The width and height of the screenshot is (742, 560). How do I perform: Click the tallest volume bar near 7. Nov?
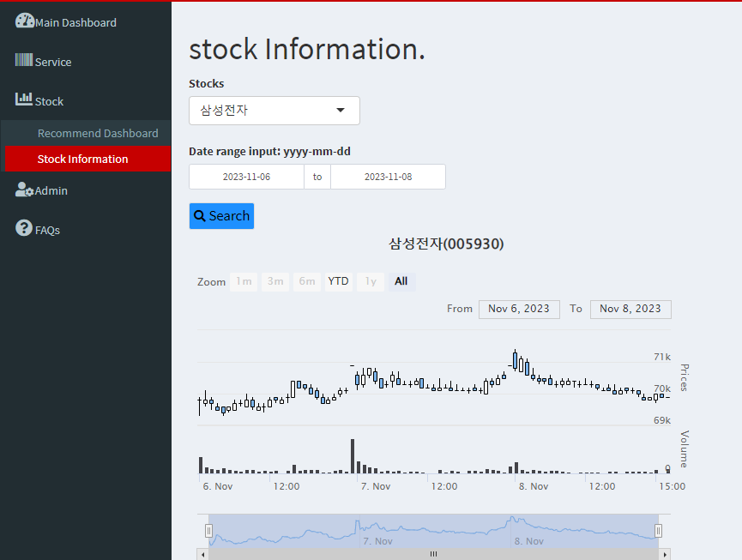coord(353,456)
